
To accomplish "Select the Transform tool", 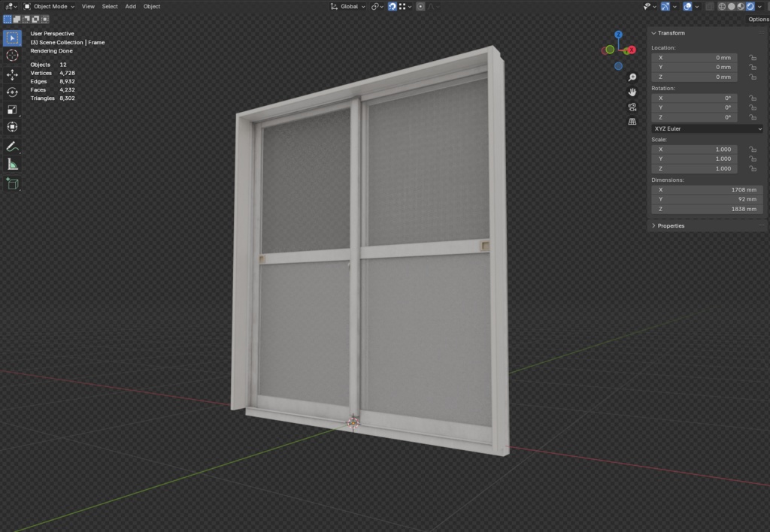I will tap(12, 127).
